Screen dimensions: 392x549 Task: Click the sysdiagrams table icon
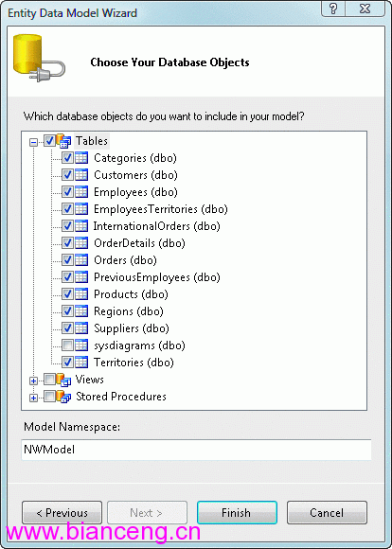81,345
